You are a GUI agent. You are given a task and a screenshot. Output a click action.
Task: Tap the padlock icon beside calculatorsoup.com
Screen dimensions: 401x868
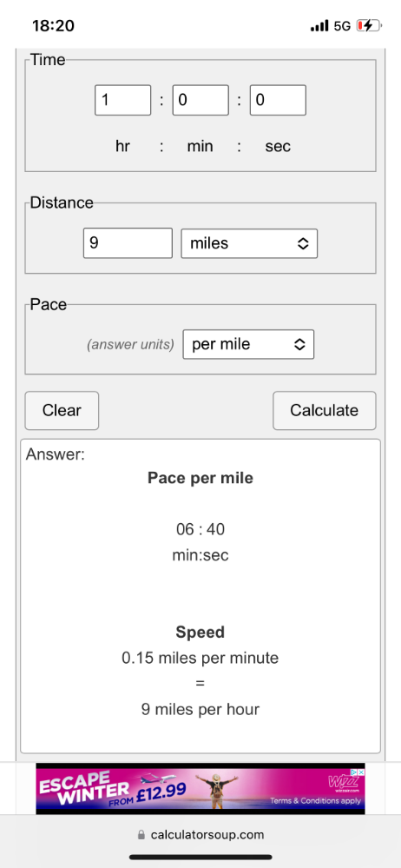pos(141,834)
